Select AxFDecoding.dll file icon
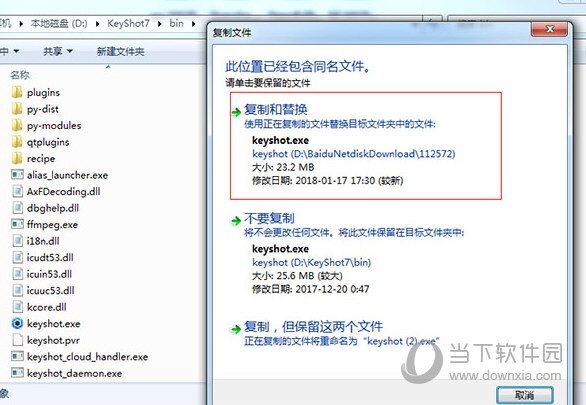This screenshot has height=405, width=586. point(17,191)
